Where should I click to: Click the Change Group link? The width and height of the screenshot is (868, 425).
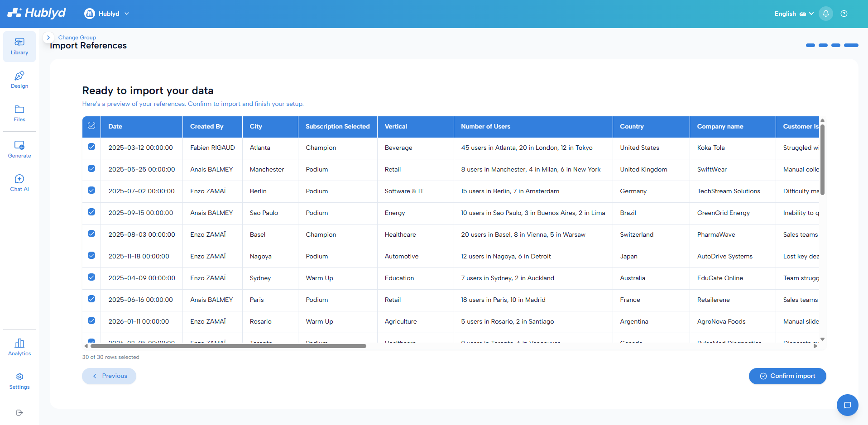click(77, 38)
